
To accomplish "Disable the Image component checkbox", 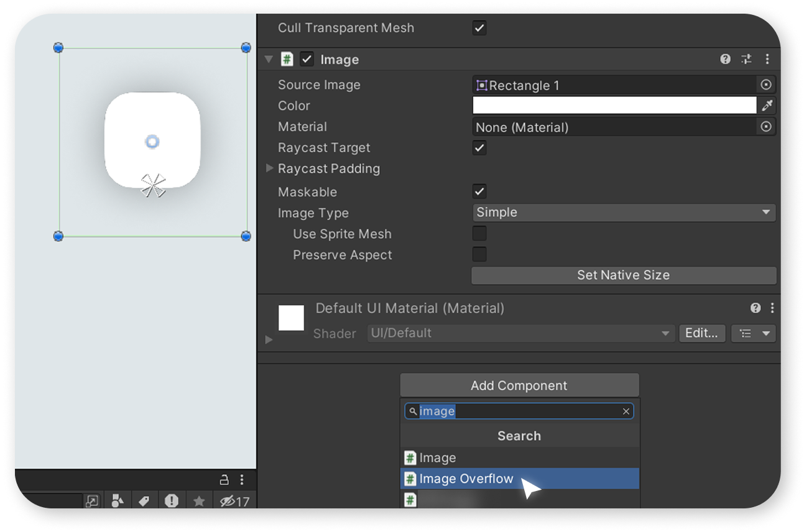I will point(307,59).
